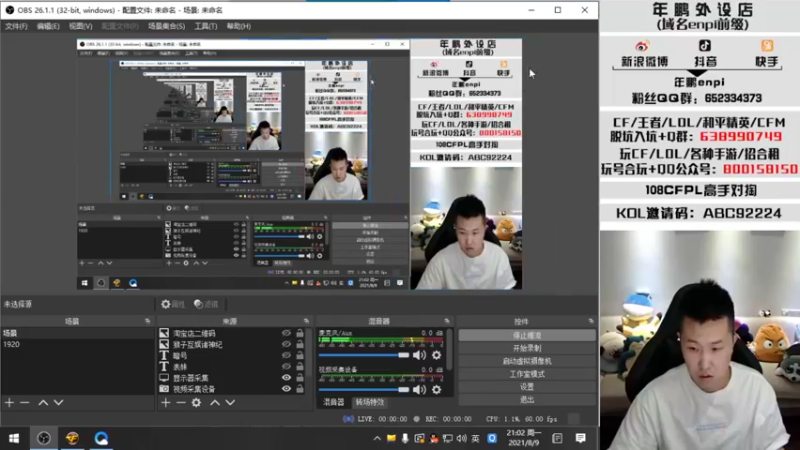Screen dimensions: 800x450
Task: Toggle lock on 视频采集设备 source row
Action: (x=300, y=389)
